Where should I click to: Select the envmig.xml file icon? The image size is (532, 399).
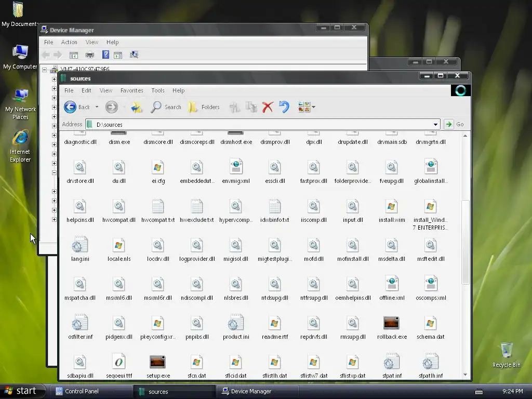click(x=236, y=167)
